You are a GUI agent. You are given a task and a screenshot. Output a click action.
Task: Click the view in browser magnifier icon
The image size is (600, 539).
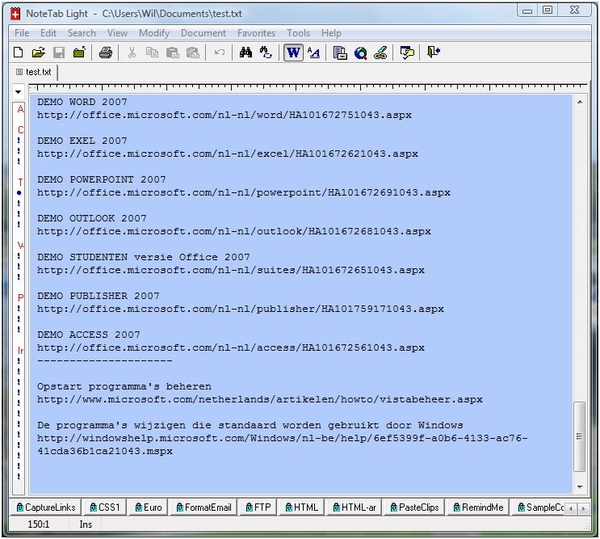point(360,52)
